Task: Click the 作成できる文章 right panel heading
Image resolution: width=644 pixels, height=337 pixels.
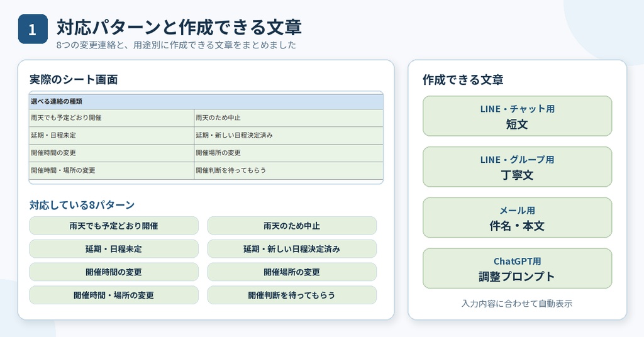Action: pos(463,80)
